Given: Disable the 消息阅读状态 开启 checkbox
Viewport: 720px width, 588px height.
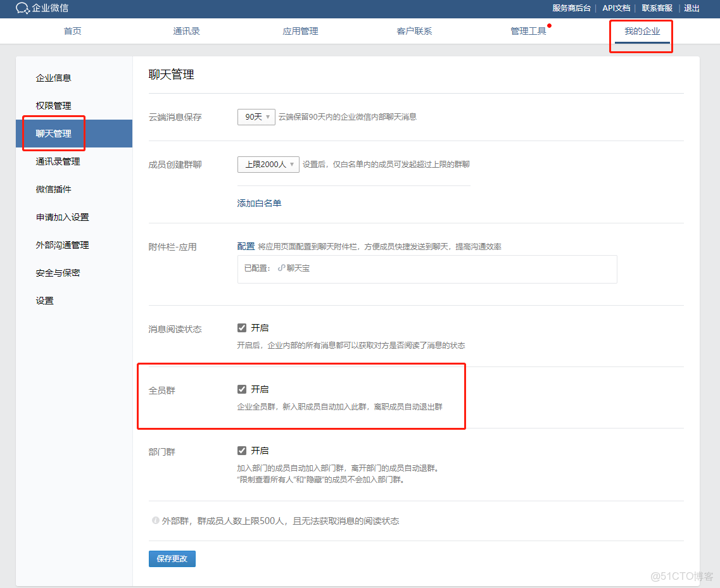Looking at the screenshot, I should [x=241, y=327].
